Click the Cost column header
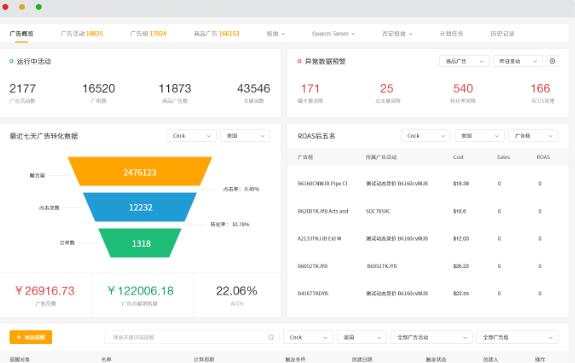 tap(458, 157)
